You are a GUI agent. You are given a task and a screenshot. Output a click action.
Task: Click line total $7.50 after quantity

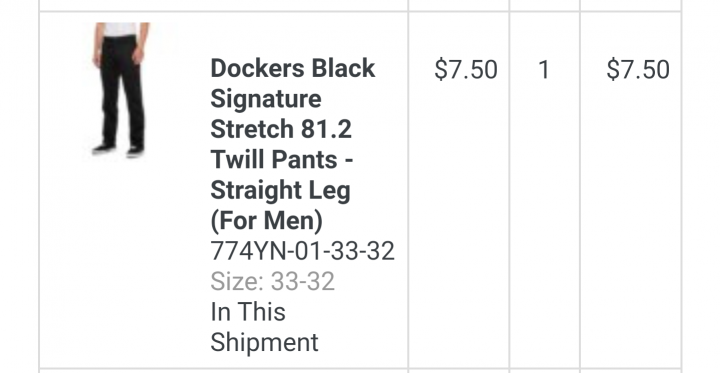638,70
